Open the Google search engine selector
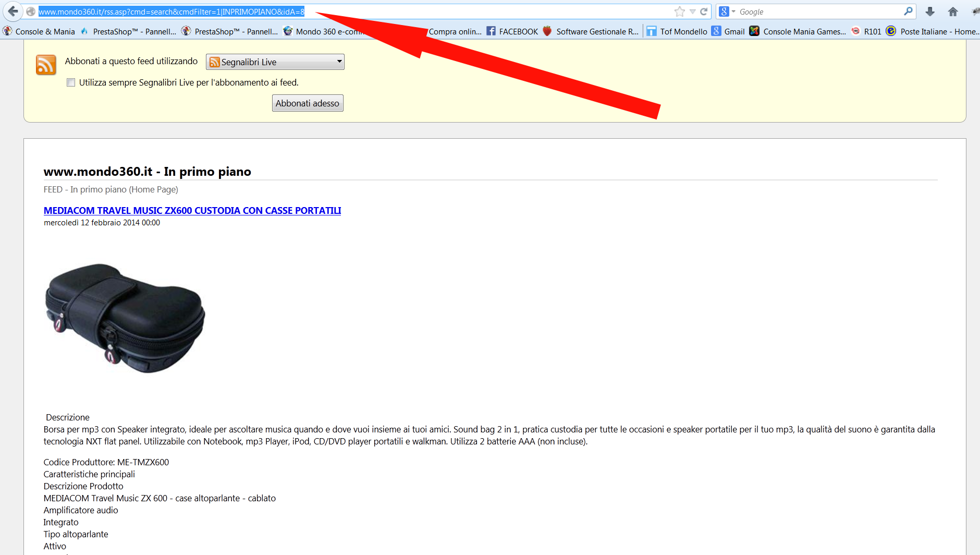Viewport: 980px width, 555px height. pyautogui.click(x=727, y=11)
